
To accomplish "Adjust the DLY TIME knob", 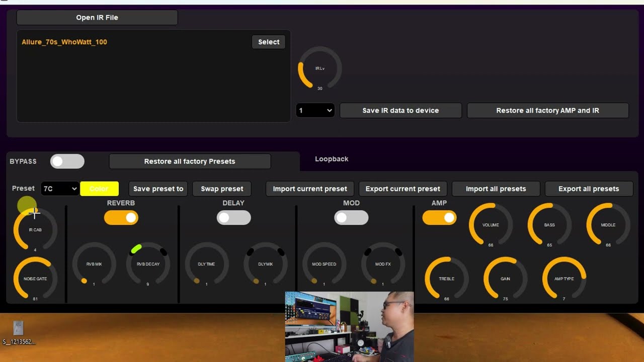I will point(207,264).
